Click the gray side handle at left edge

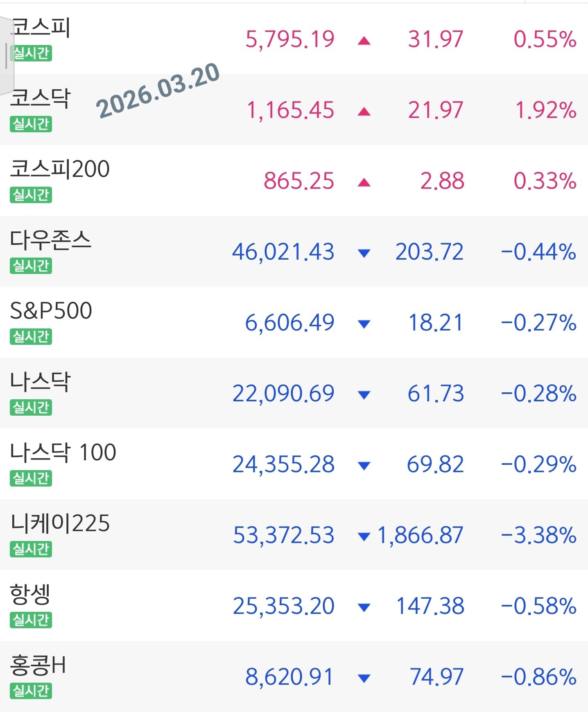[6, 56]
